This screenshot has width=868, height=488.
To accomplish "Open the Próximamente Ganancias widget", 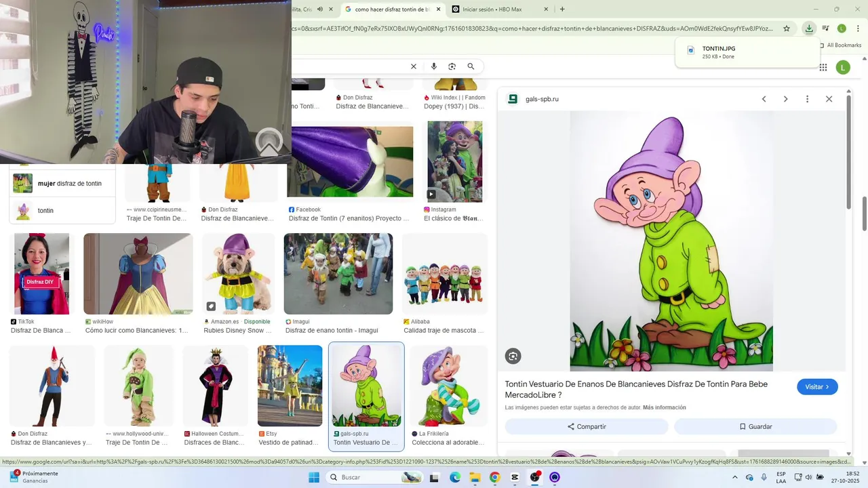I will pyautogui.click(x=35, y=477).
